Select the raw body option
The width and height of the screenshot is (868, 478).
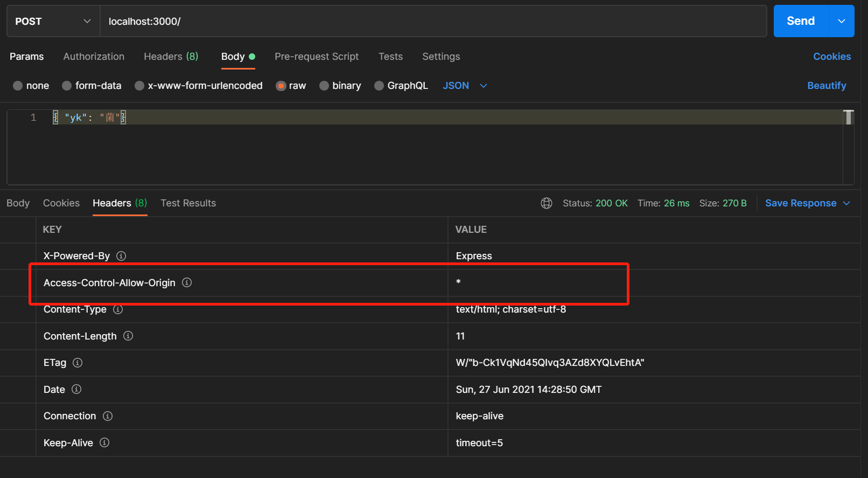(x=291, y=86)
